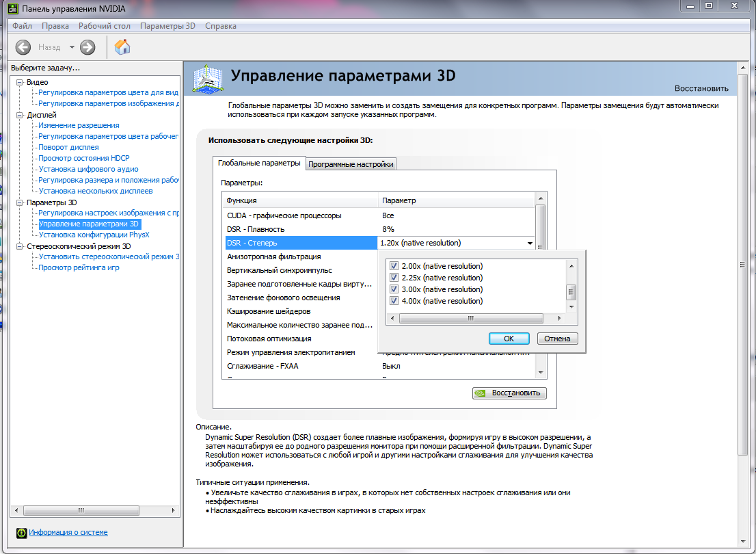Screen dimensions: 756x554
Task: Select Управление параметрами 3D tree item
Action: coord(90,224)
